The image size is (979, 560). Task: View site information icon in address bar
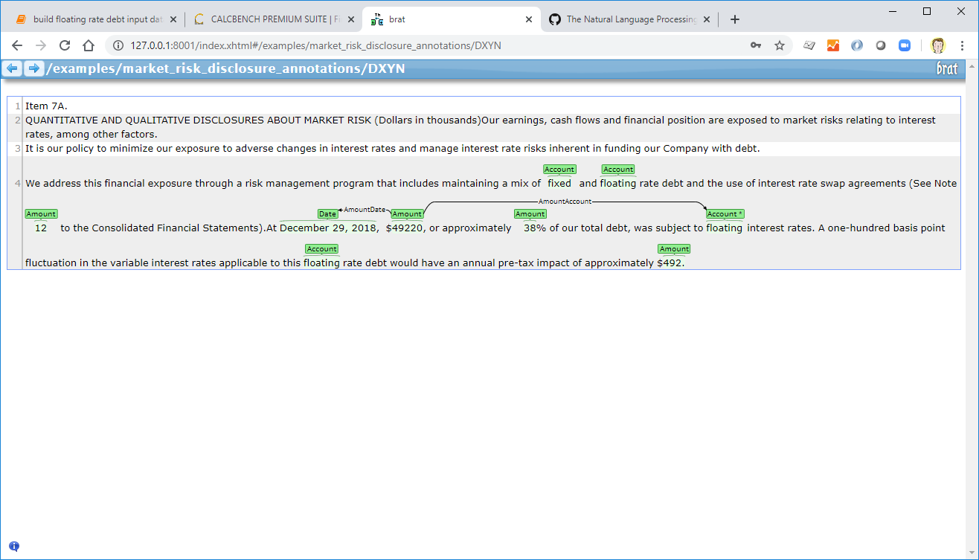pos(118,45)
